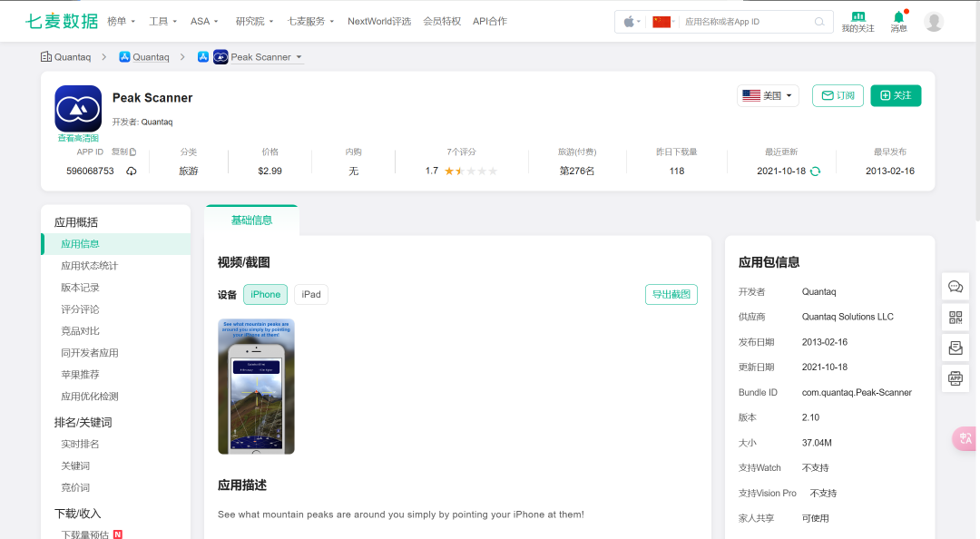Click the version value 2.10
980x539 pixels.
point(810,417)
